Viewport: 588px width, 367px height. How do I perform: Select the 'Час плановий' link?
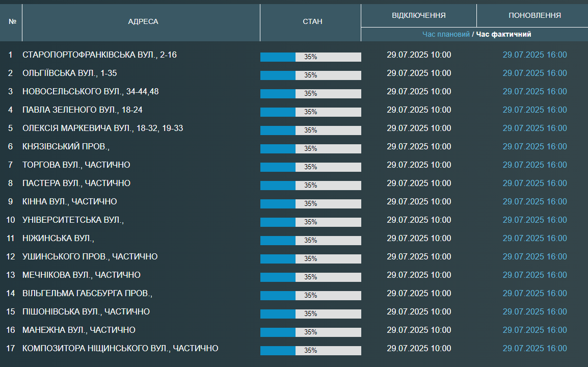[x=446, y=34]
